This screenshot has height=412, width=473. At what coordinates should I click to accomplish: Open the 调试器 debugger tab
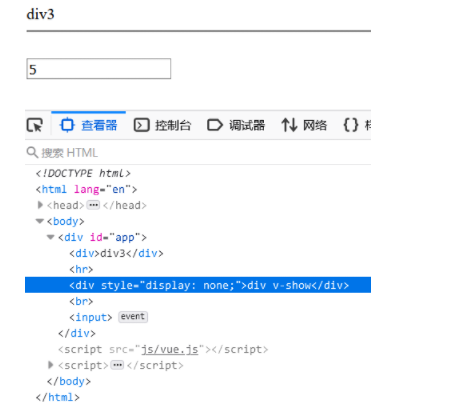coord(236,125)
